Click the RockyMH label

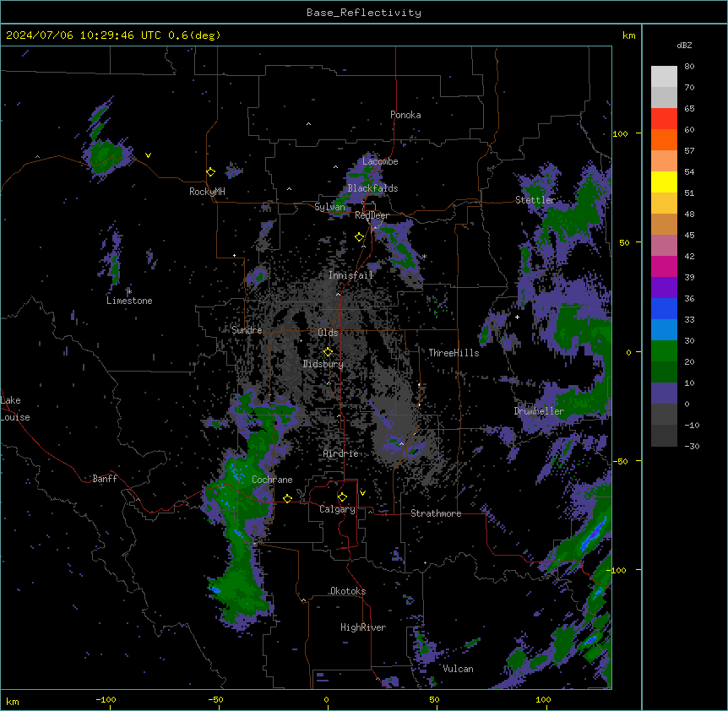(207, 192)
